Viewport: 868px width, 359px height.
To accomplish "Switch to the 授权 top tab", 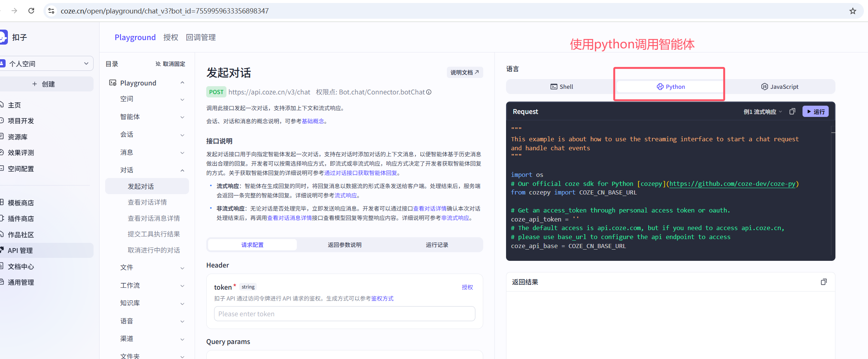I will (171, 37).
